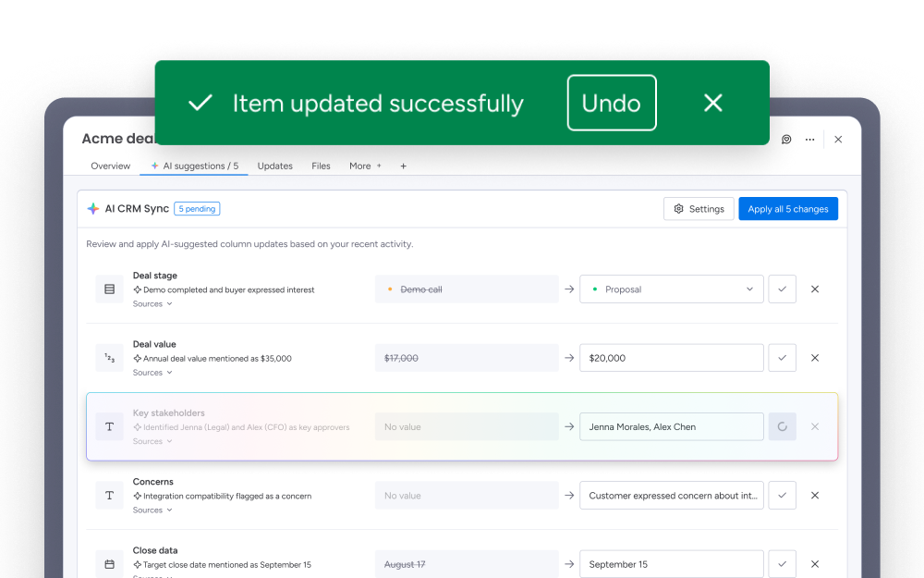Open the More tab menu
924x578 pixels.
click(x=365, y=166)
